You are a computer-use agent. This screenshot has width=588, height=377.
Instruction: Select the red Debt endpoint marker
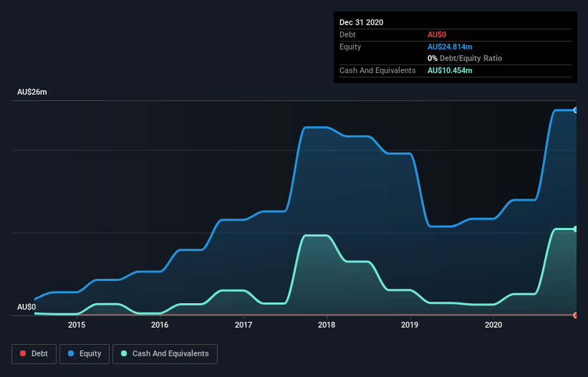[x=576, y=315]
